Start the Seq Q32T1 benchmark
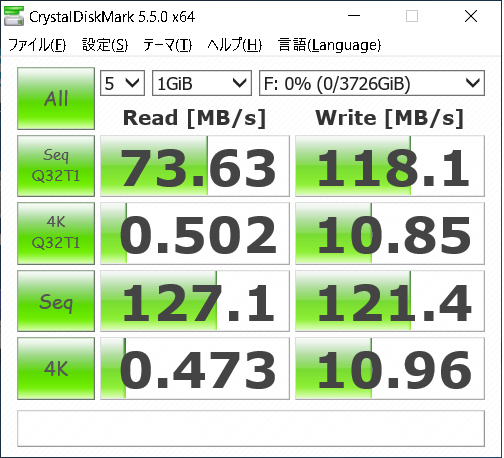The image size is (504, 458). [56, 166]
